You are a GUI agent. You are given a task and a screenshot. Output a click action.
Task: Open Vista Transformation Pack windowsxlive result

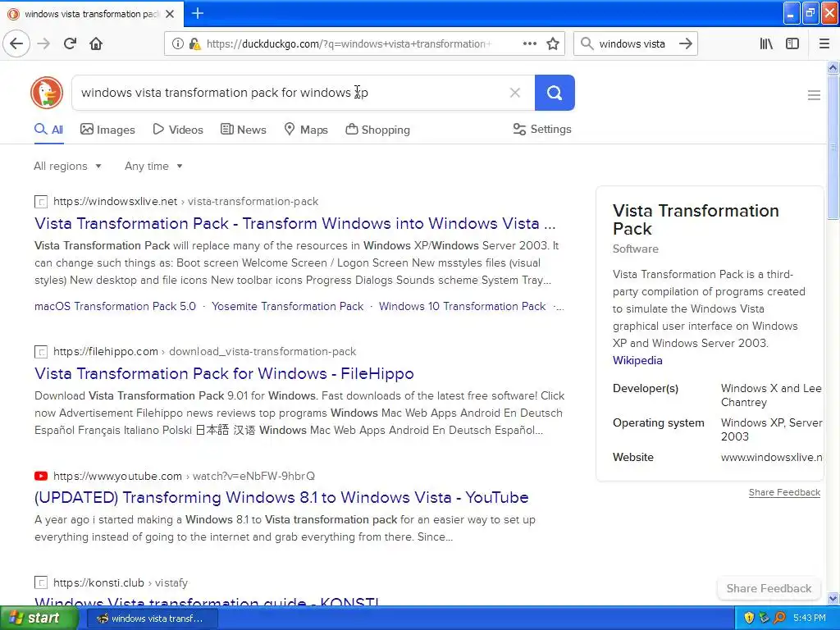(294, 223)
